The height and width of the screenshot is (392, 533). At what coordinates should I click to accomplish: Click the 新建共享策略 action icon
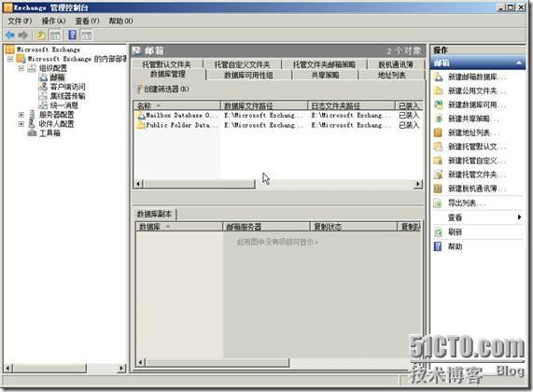click(439, 119)
